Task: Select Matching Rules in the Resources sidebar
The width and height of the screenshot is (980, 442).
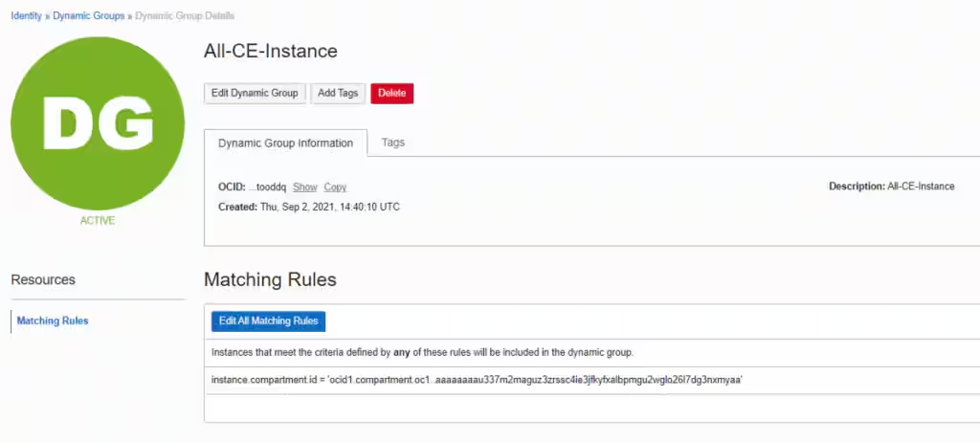Action: (53, 320)
